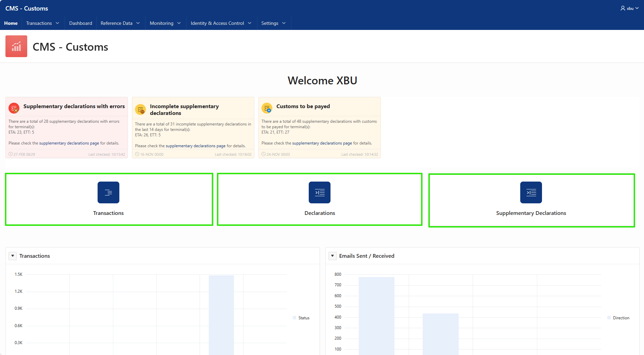Screen dimensions: 644x355
Task: Click the Customs to be payed icon
Action: [267, 108]
